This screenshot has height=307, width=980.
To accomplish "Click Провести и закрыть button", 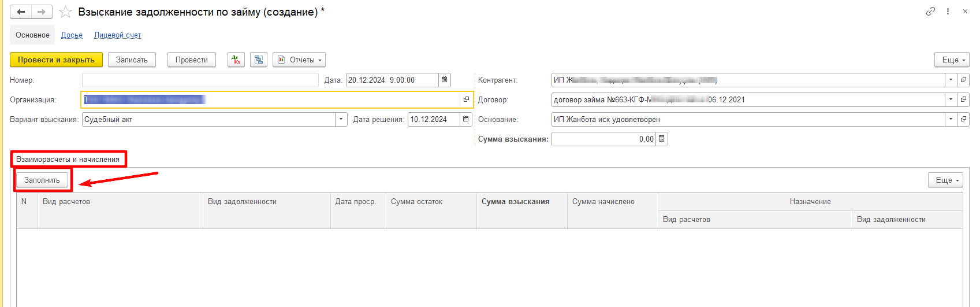I will pos(56,60).
